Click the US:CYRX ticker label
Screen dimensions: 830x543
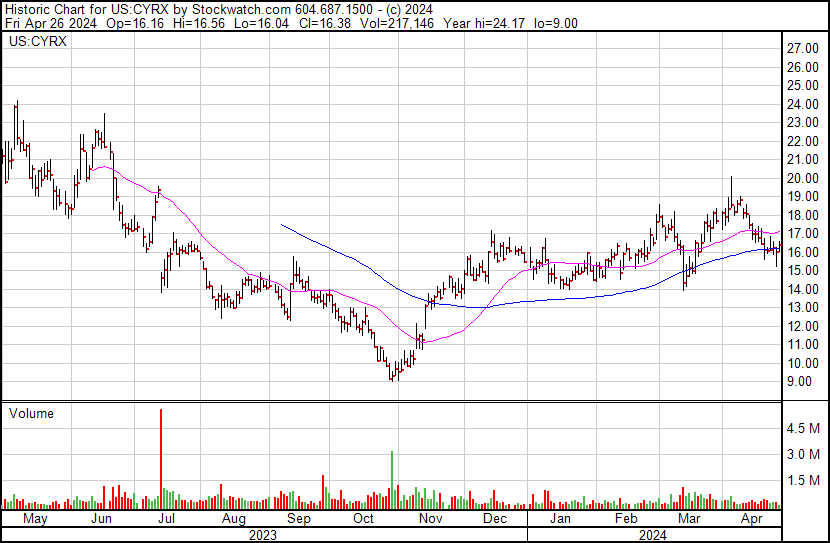click(x=38, y=41)
